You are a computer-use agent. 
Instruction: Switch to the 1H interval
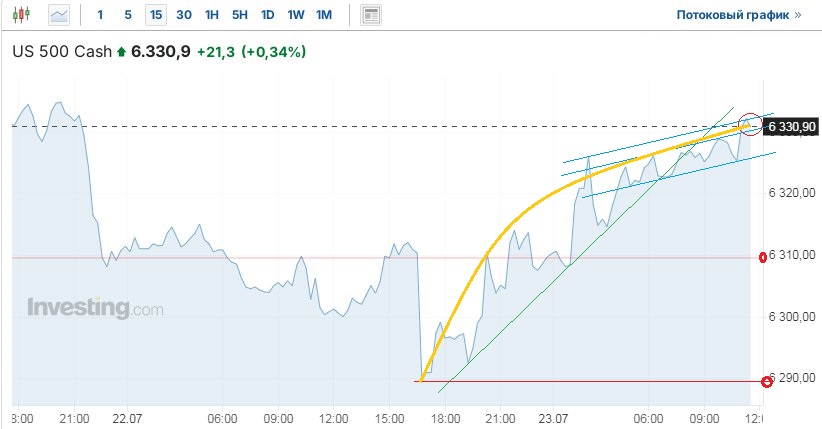[212, 15]
